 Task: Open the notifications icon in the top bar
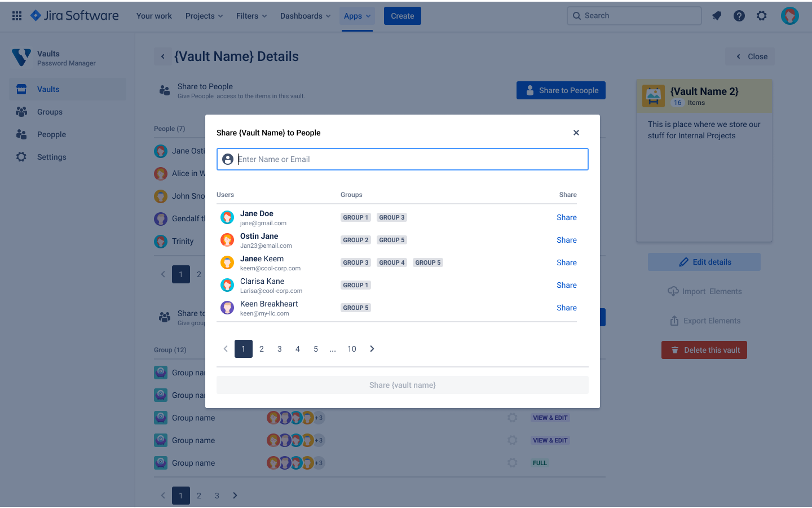click(x=717, y=16)
